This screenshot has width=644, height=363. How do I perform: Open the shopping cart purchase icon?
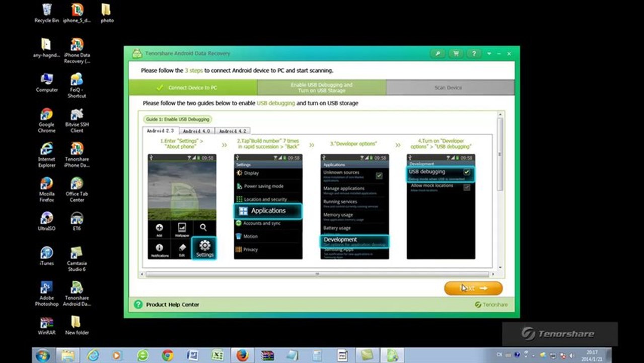456,53
